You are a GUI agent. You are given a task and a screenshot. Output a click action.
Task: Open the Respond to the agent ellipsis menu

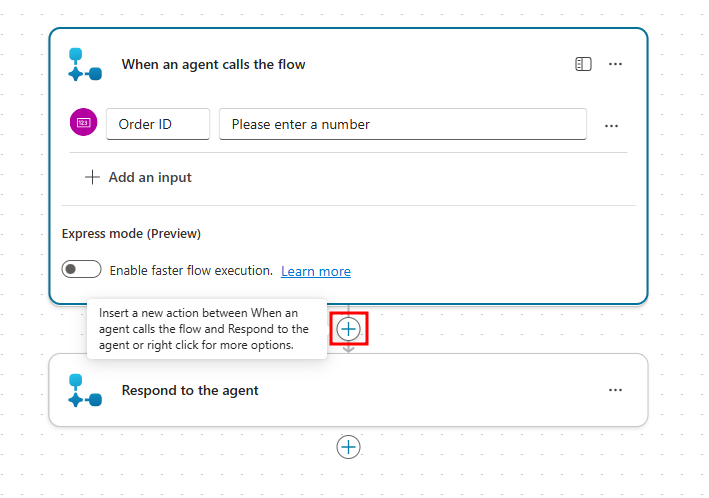coord(615,390)
